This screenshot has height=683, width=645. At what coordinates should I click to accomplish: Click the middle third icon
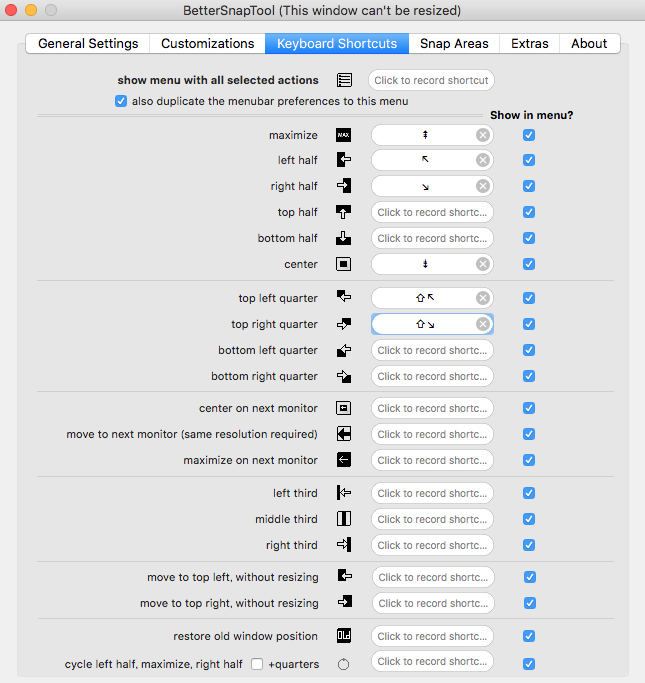(x=344, y=519)
